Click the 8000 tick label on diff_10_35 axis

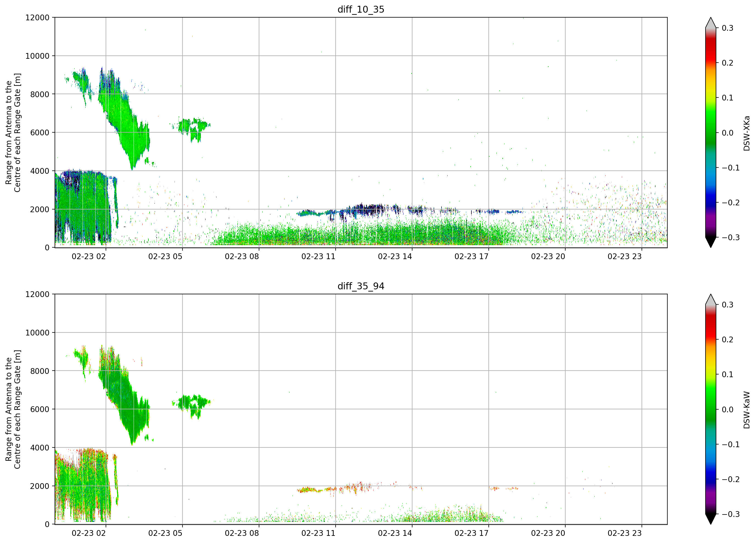point(40,94)
